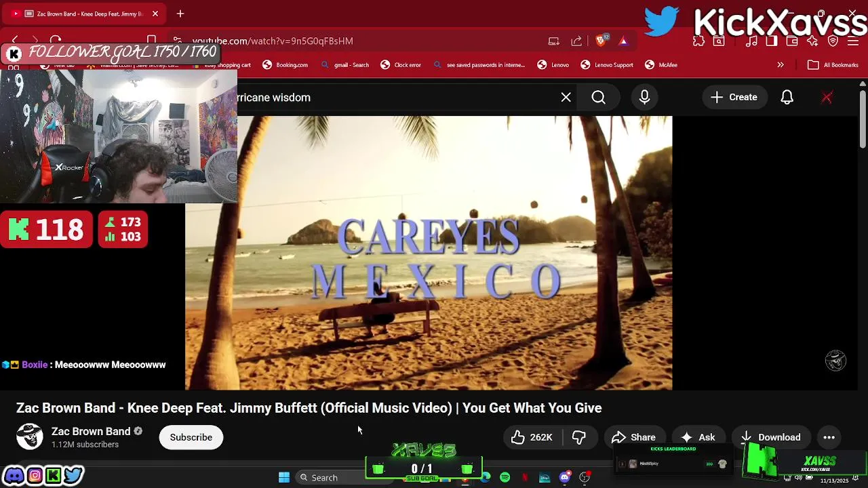868x488 pixels.
Task: Open Discord from the taskbar
Action: 564,478
